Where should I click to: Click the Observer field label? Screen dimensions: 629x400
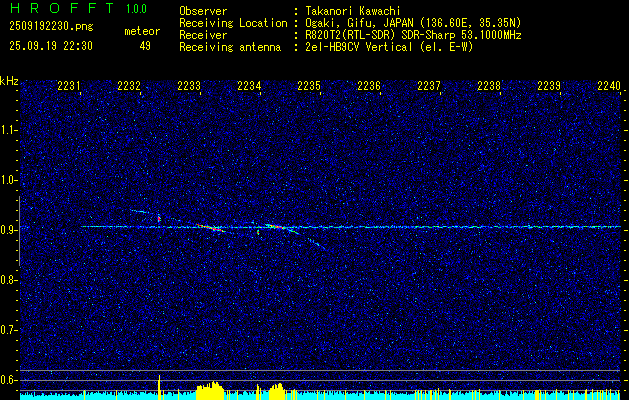coord(203,11)
